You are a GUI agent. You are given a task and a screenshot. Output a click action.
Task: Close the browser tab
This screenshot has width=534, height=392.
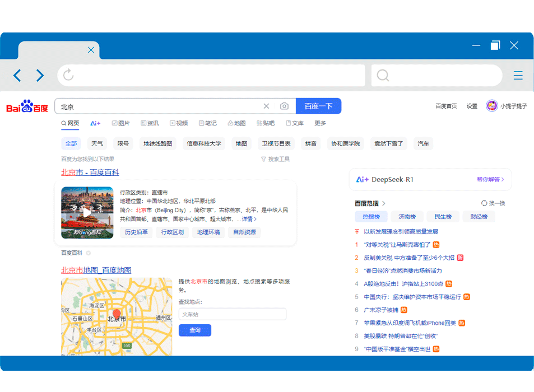pyautogui.click(x=91, y=50)
